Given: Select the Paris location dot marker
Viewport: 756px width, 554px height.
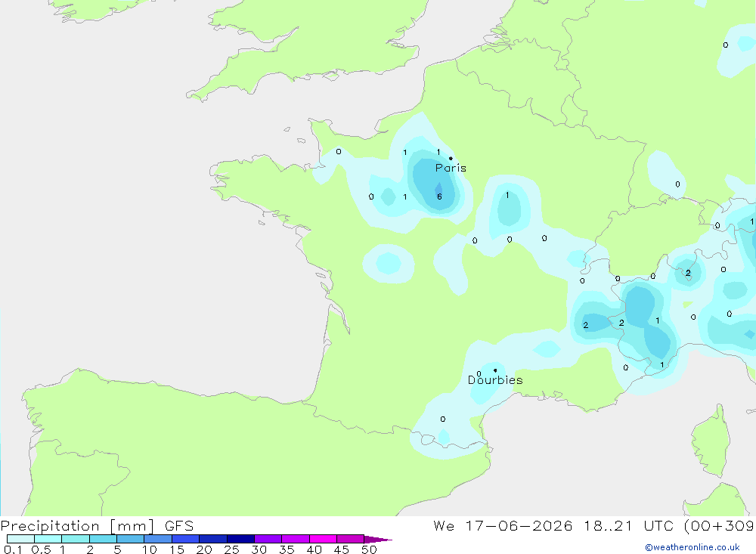Looking at the screenshot, I should point(451,158).
